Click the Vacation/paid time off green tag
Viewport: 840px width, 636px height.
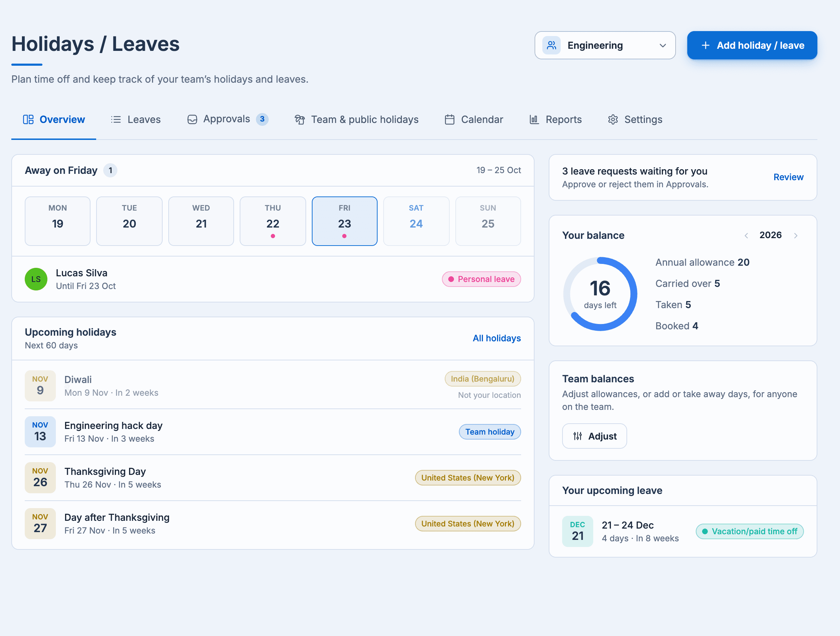click(749, 531)
